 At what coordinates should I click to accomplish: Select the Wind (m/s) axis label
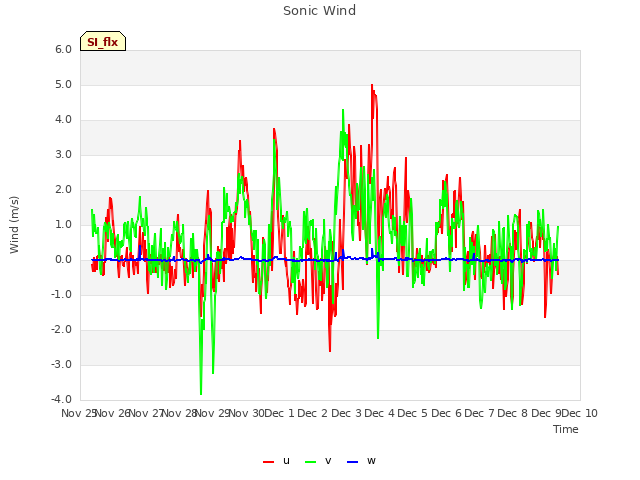point(14,225)
